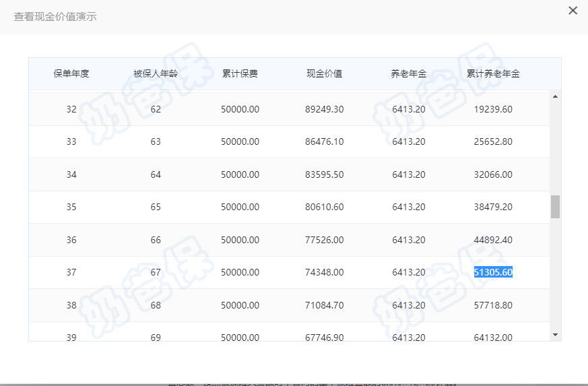The height and width of the screenshot is (386, 588).
Task: Close the cash value demo dialog
Action: click(573, 11)
